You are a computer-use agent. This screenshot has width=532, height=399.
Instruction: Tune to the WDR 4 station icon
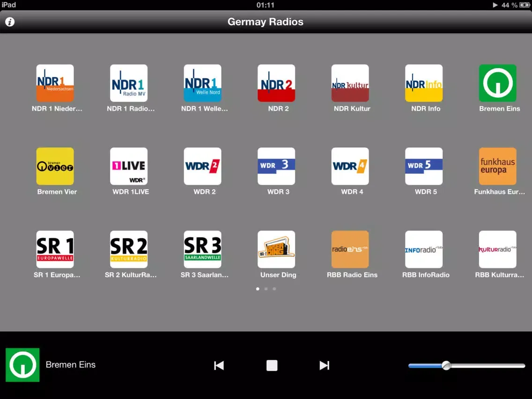pyautogui.click(x=350, y=166)
